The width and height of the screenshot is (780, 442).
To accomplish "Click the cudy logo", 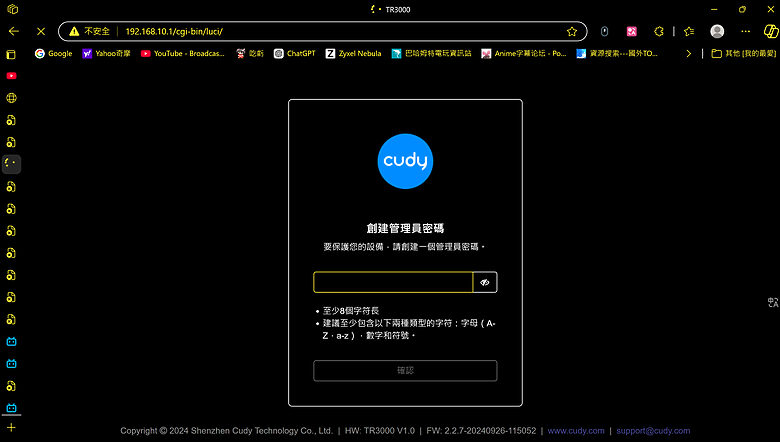I will (405, 161).
